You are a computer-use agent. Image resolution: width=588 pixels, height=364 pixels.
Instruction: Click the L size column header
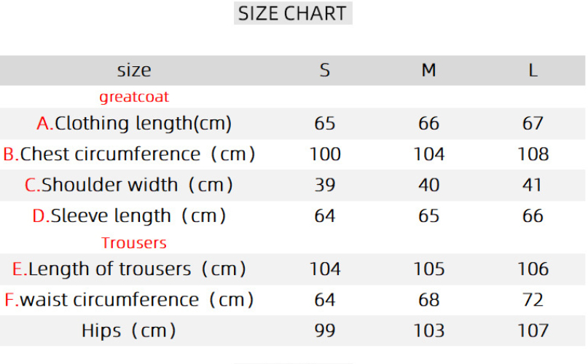click(533, 71)
